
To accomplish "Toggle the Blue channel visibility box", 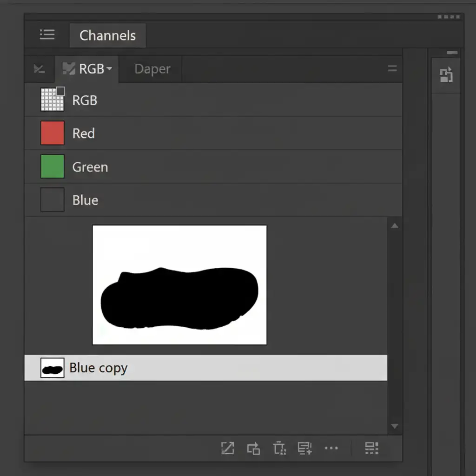I will (53, 200).
